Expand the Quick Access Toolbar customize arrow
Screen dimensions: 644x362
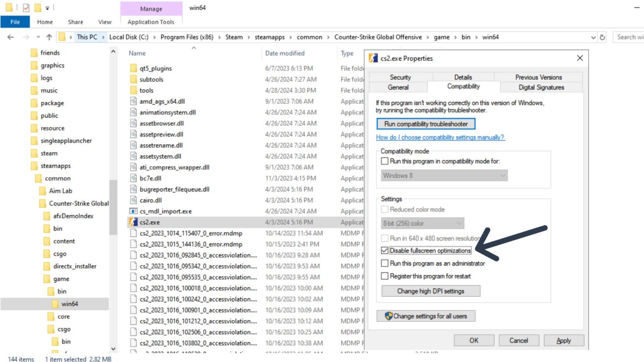click(x=48, y=7)
